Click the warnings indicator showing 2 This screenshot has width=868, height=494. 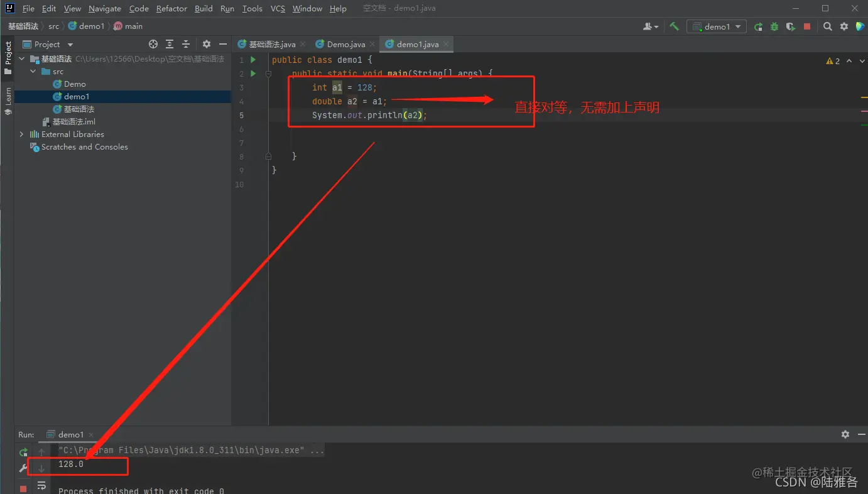tap(833, 61)
